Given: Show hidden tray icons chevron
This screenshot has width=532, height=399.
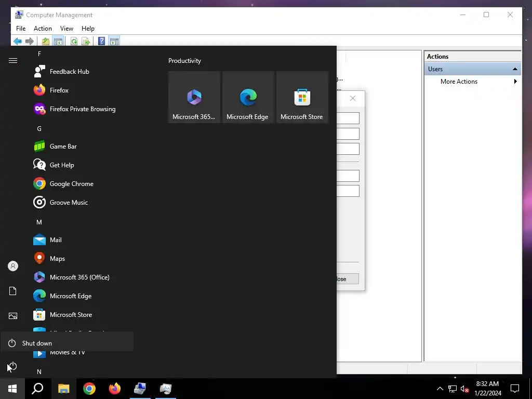Looking at the screenshot, I should point(440,389).
